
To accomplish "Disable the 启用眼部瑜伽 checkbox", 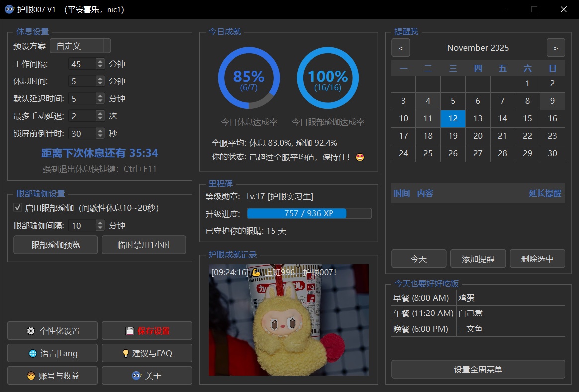I will tap(18, 207).
